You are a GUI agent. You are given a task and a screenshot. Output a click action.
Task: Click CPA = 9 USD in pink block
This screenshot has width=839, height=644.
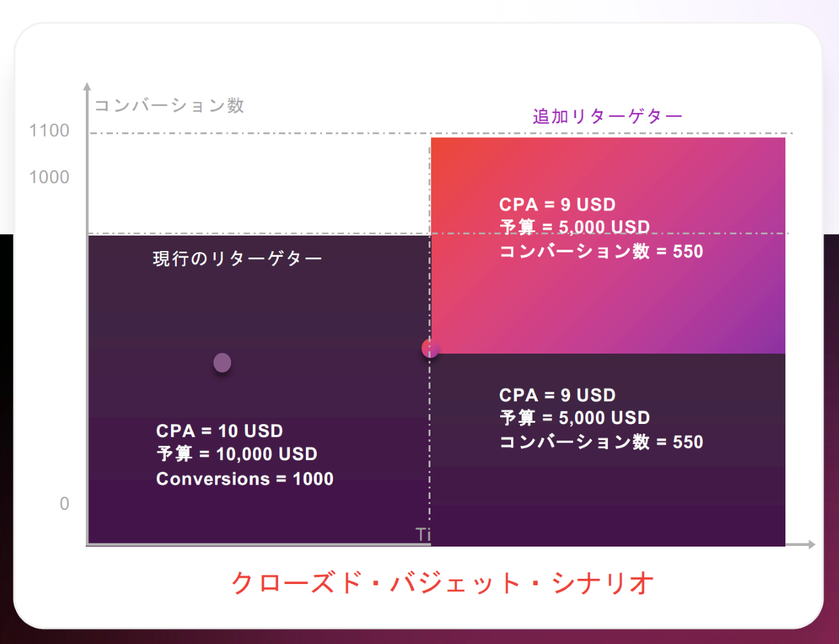point(557,205)
